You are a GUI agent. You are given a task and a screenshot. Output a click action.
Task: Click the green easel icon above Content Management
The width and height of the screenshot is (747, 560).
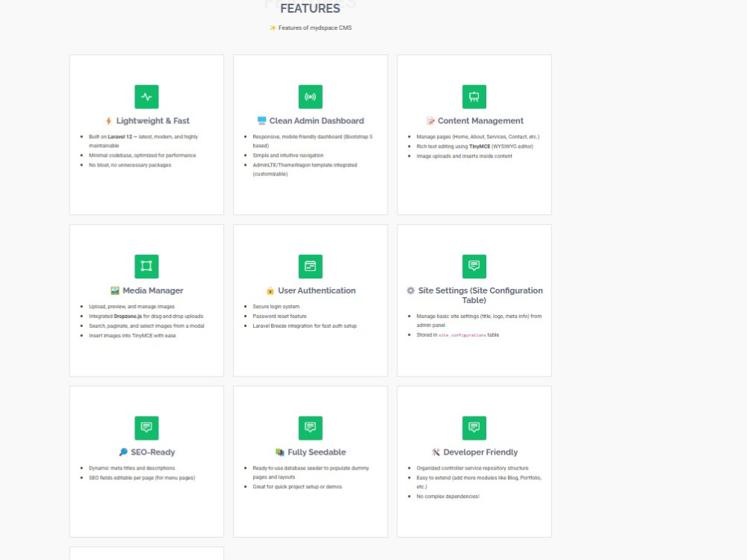[474, 96]
